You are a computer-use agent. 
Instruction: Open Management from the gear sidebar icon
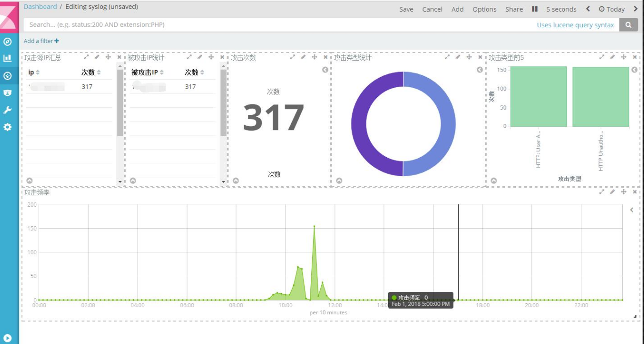[x=8, y=127]
